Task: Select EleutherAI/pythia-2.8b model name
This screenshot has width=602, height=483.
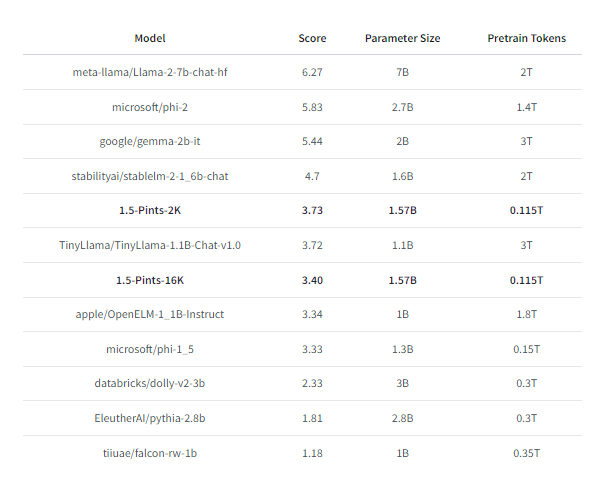Action: pos(150,418)
